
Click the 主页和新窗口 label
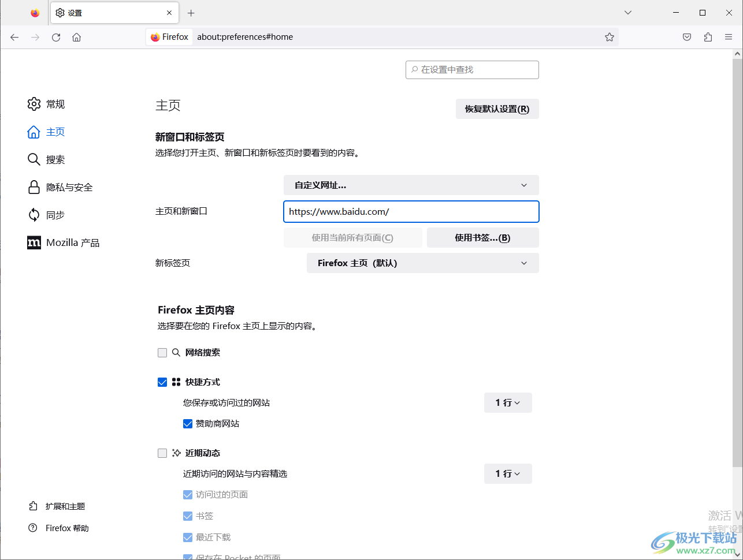[181, 211]
